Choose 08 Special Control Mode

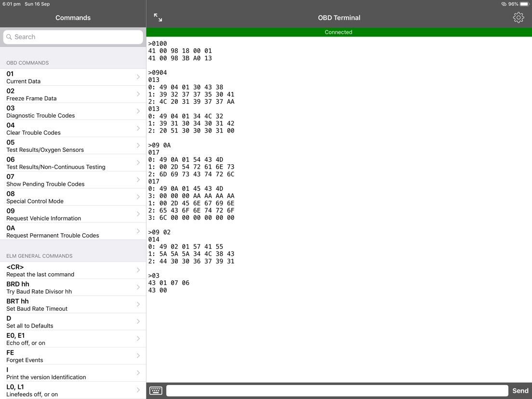(73, 197)
